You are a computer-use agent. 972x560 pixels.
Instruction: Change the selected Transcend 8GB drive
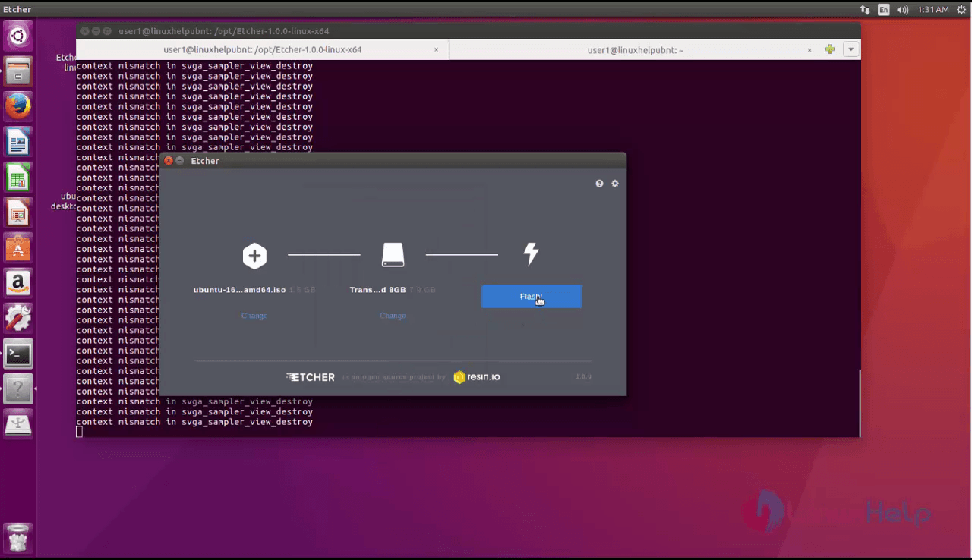click(x=393, y=316)
